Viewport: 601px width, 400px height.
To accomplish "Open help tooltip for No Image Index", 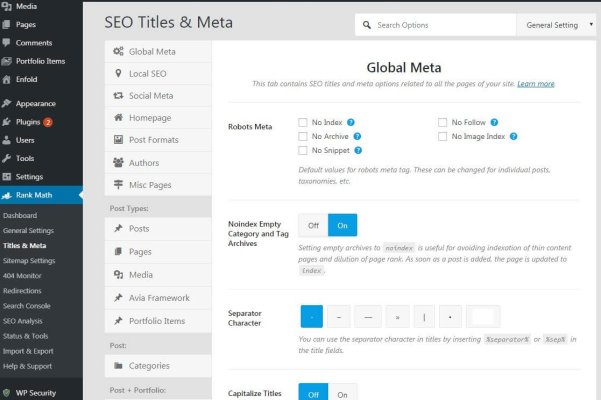I will click(x=514, y=136).
